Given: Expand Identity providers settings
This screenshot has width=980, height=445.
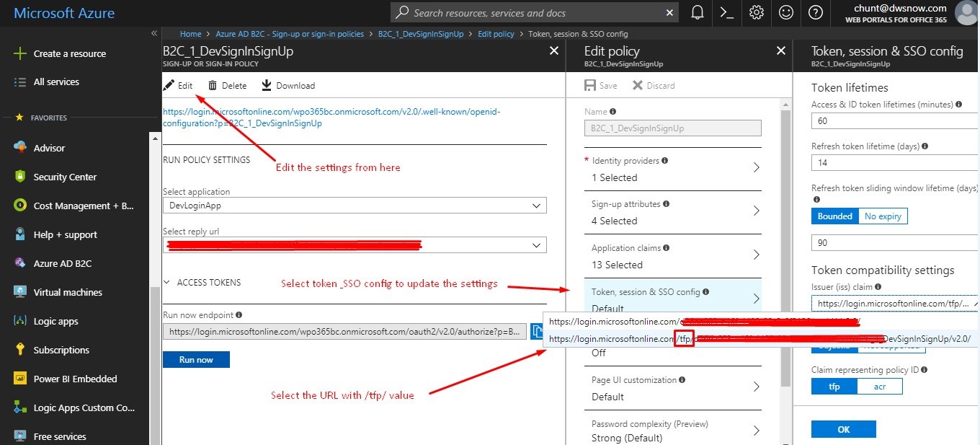Looking at the screenshot, I should [x=673, y=168].
